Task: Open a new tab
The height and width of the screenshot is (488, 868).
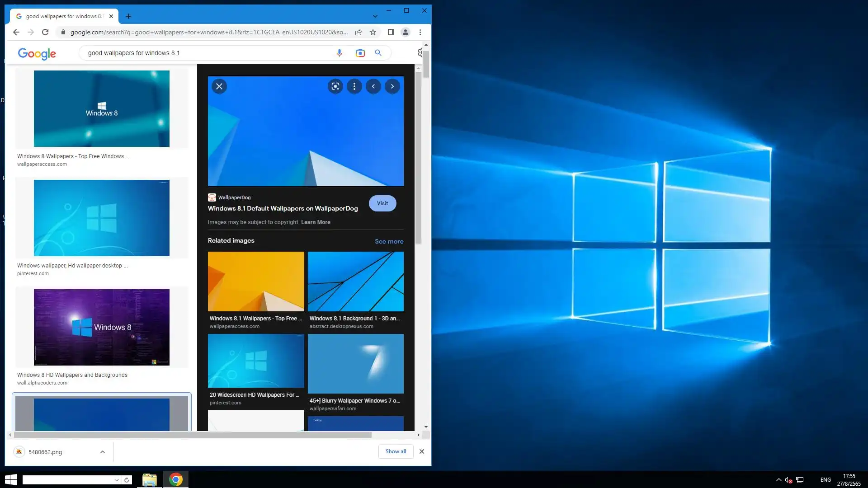Action: point(128,16)
